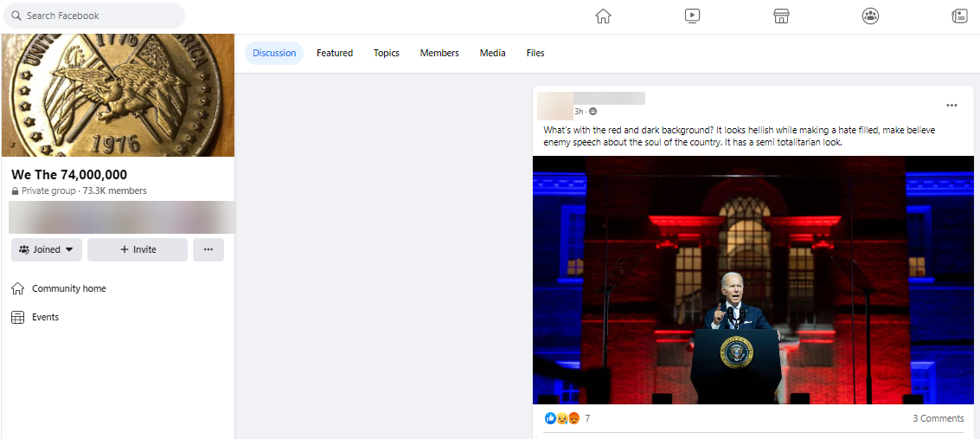The height and width of the screenshot is (439, 980).
Task: Click the Events calendar icon
Action: tap(18, 317)
